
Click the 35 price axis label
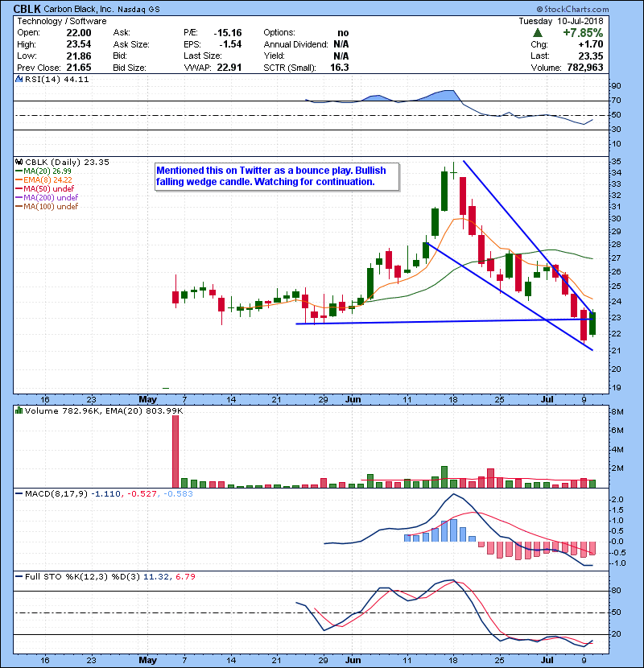click(616, 162)
